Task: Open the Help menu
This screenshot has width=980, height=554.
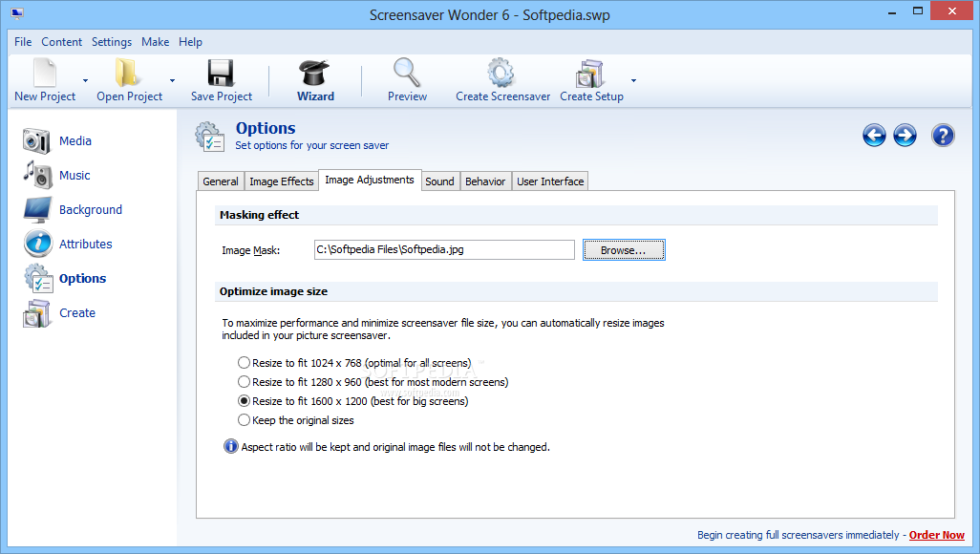Action: click(x=190, y=42)
